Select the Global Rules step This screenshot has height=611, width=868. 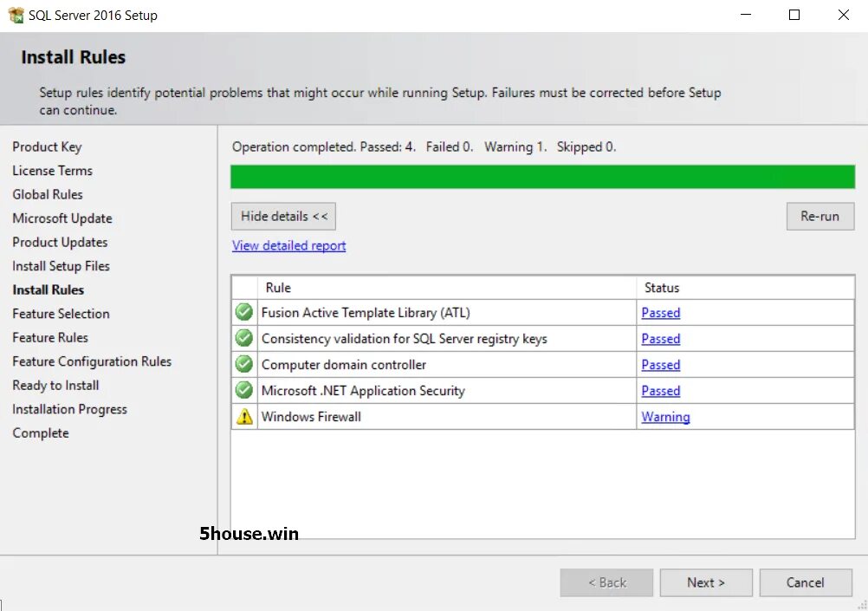point(48,194)
